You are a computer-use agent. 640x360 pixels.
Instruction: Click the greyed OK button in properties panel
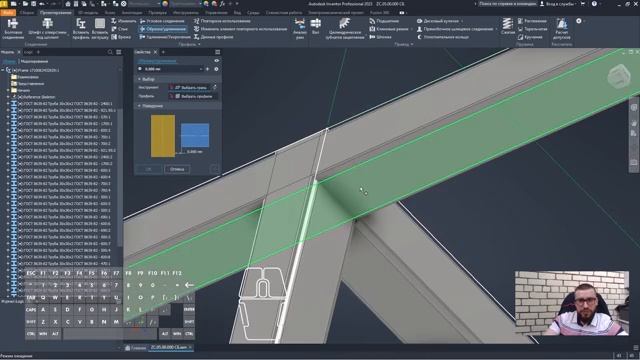[x=149, y=169]
